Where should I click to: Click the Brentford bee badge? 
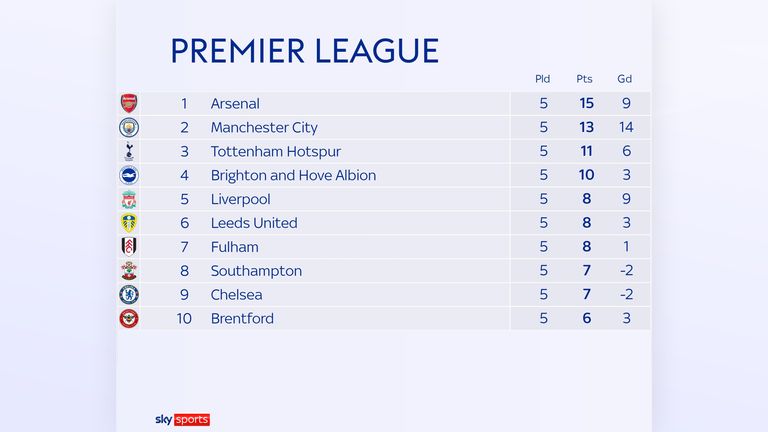tap(129, 318)
